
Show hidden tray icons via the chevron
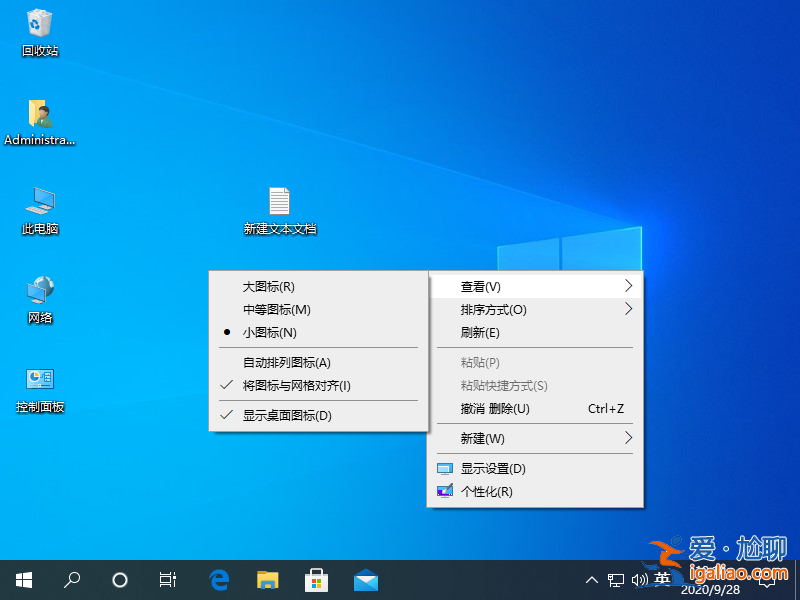point(592,579)
